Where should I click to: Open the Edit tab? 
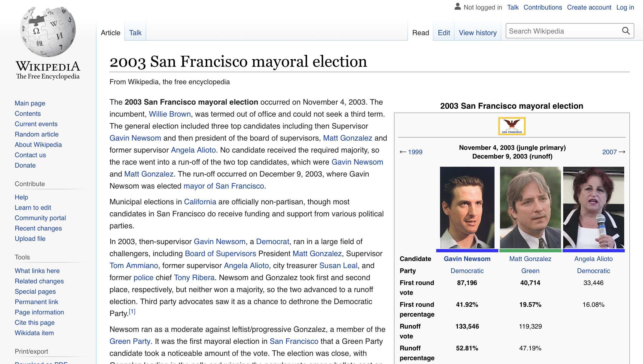tap(444, 33)
